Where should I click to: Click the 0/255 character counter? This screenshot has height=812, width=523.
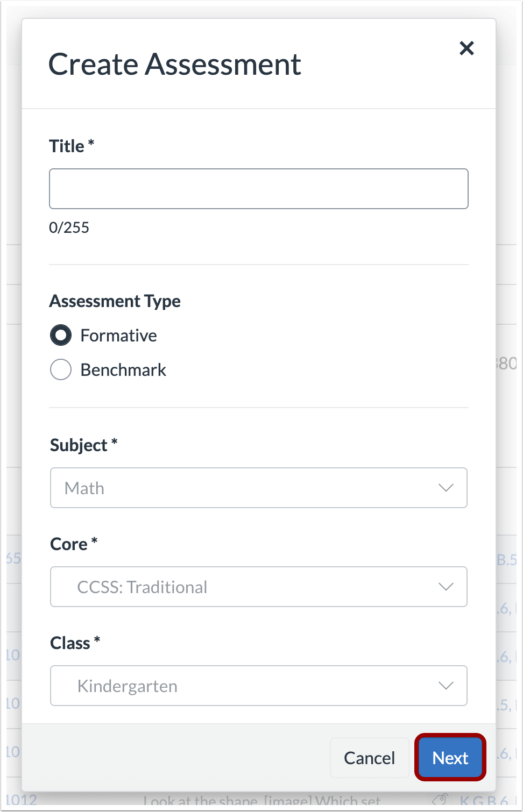click(69, 227)
